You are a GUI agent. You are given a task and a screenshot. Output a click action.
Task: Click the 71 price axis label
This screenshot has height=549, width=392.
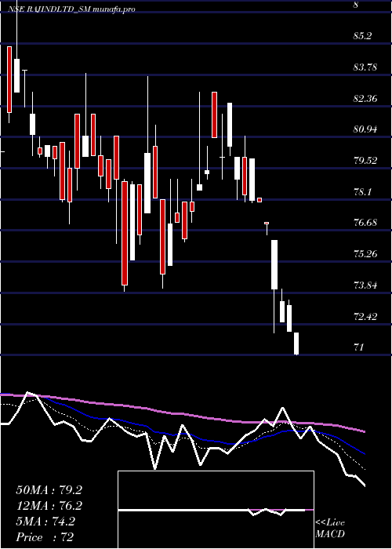tap(359, 347)
